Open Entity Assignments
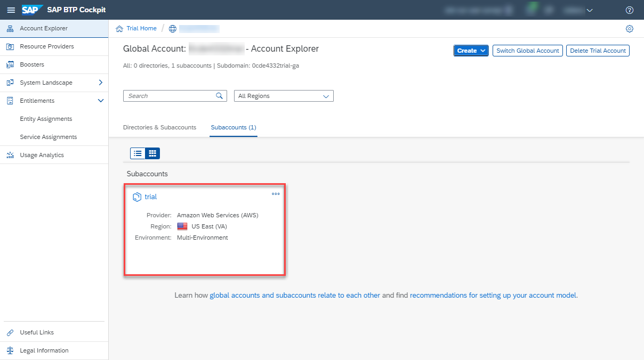 click(x=54, y=119)
